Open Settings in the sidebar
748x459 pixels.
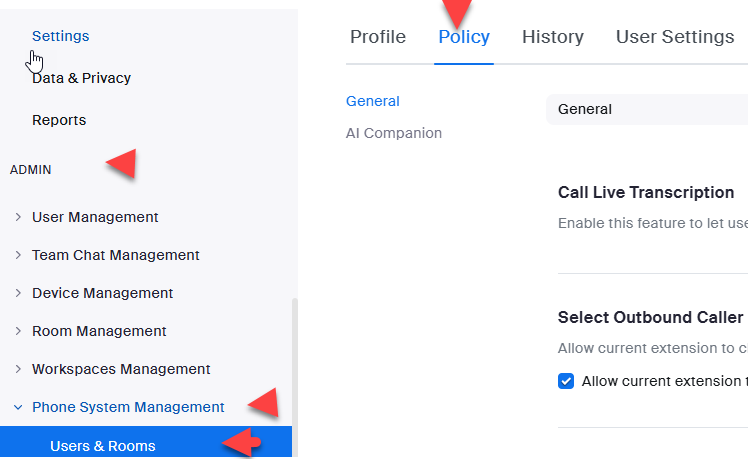tap(61, 36)
